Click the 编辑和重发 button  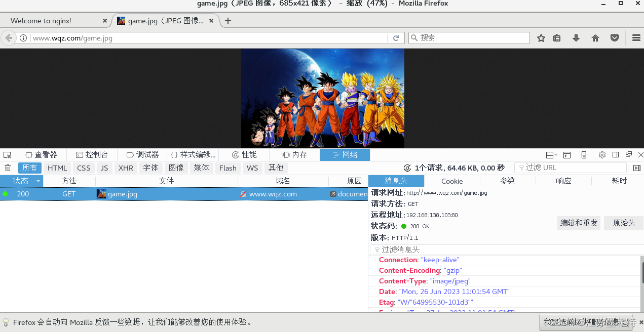(x=579, y=223)
